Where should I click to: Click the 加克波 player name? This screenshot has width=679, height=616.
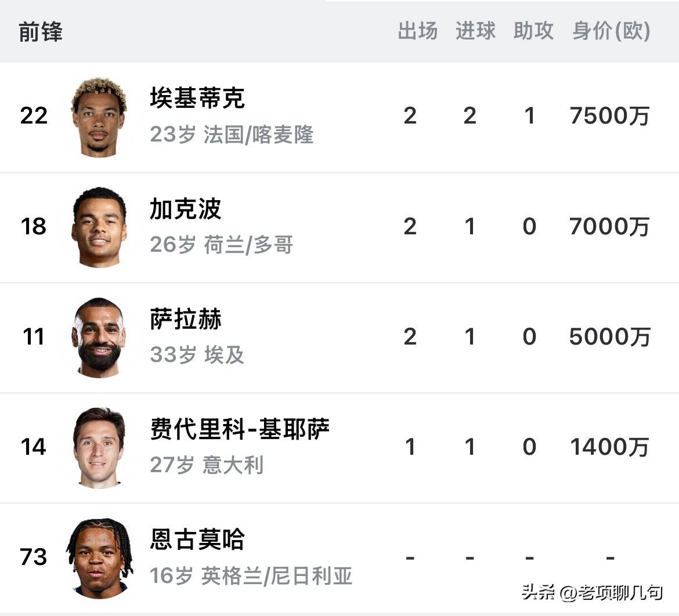(186, 209)
